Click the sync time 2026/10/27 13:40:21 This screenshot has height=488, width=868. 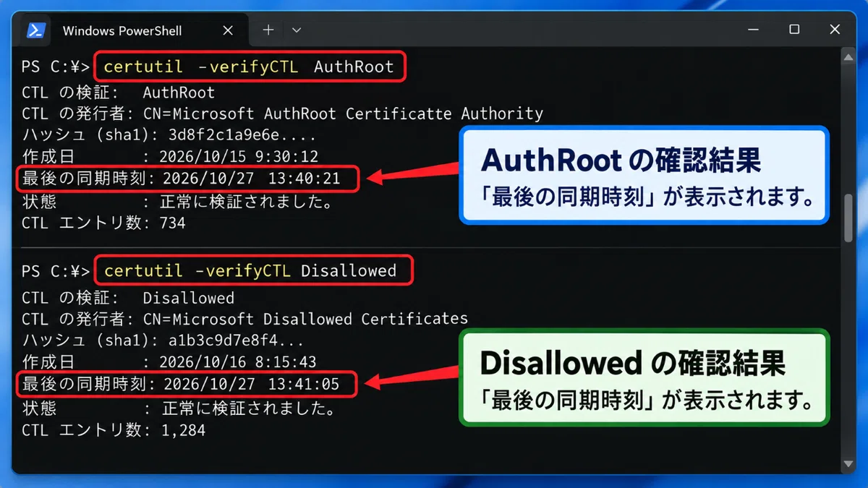[252, 178]
